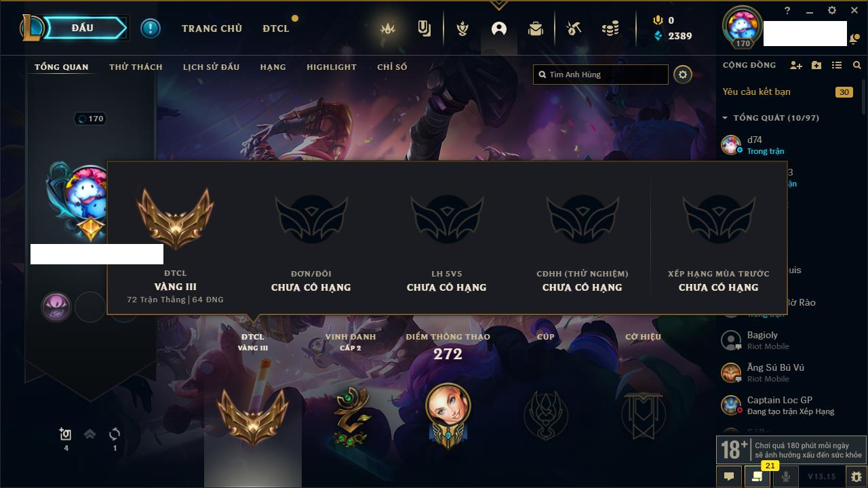The height and width of the screenshot is (488, 868).
Task: Go to TRANG CHỦ home link
Action: (x=212, y=28)
